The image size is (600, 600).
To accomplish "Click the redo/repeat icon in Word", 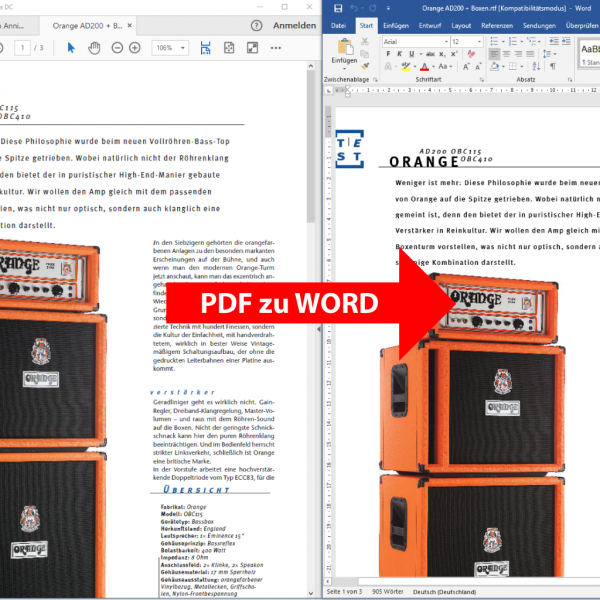I will (372, 8).
